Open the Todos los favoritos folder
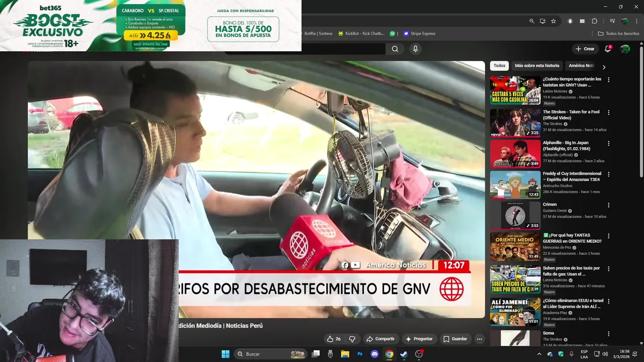644x362 pixels. (x=618, y=34)
